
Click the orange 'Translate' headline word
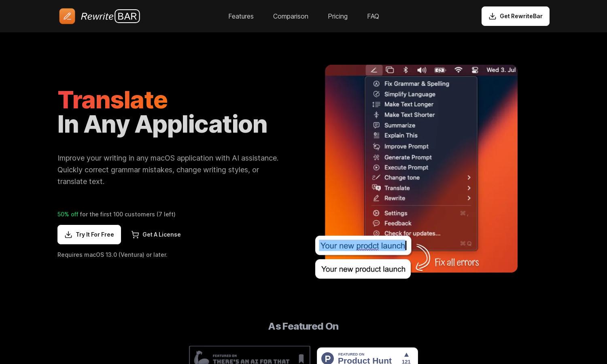[x=112, y=100]
